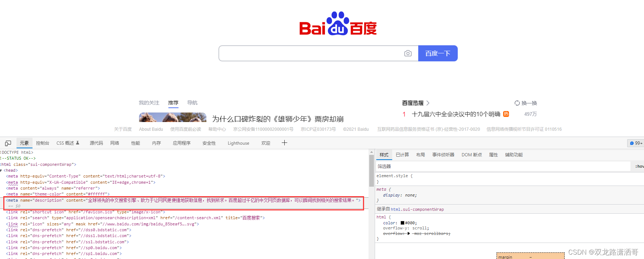Expand the overflow property triangle
The image size is (644, 259).
(409, 233)
